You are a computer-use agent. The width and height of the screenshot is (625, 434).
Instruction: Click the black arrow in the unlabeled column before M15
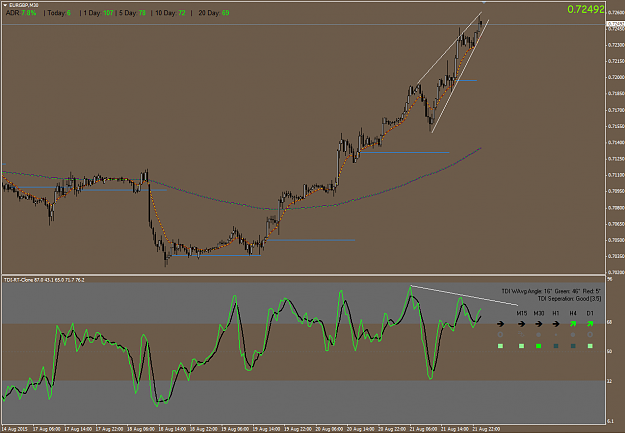tap(501, 324)
